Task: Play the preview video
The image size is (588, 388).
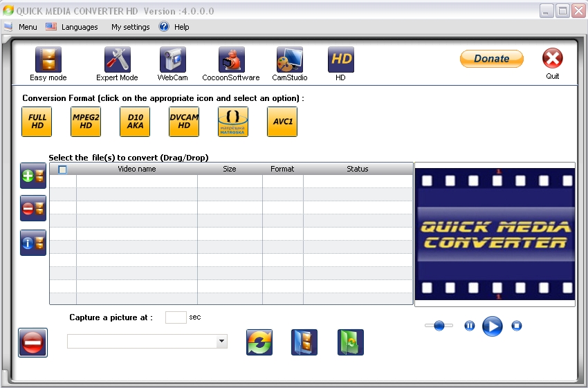Action: point(493,326)
